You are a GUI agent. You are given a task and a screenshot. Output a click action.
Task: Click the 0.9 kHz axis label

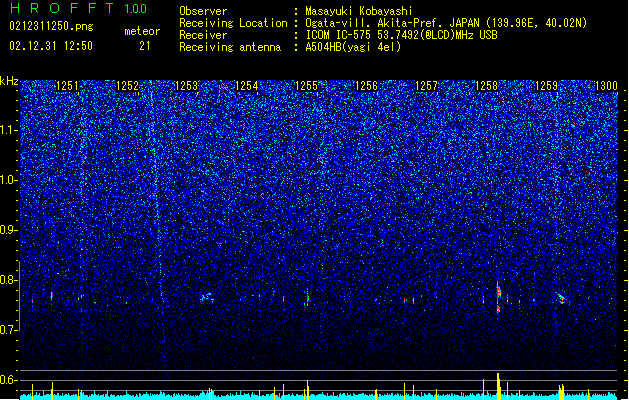point(9,230)
